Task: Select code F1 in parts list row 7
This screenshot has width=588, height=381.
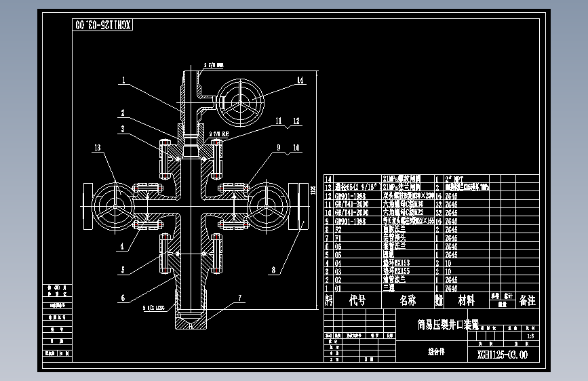Action: click(x=338, y=238)
